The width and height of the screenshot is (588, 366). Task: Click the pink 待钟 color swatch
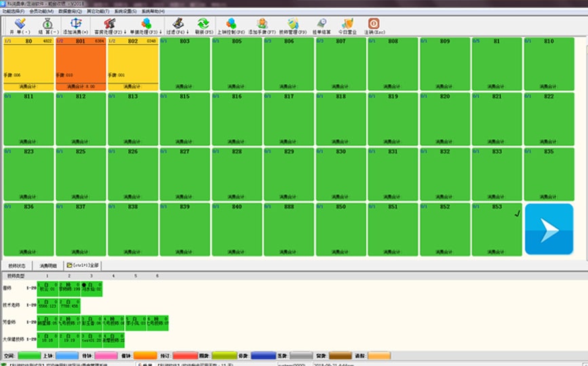[x=106, y=356]
